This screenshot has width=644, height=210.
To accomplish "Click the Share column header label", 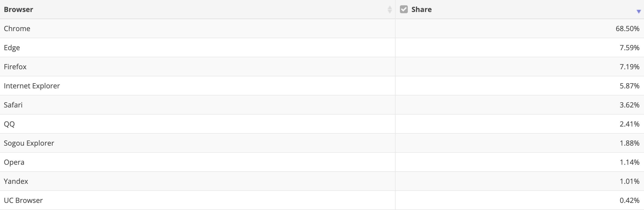I will [x=421, y=10].
